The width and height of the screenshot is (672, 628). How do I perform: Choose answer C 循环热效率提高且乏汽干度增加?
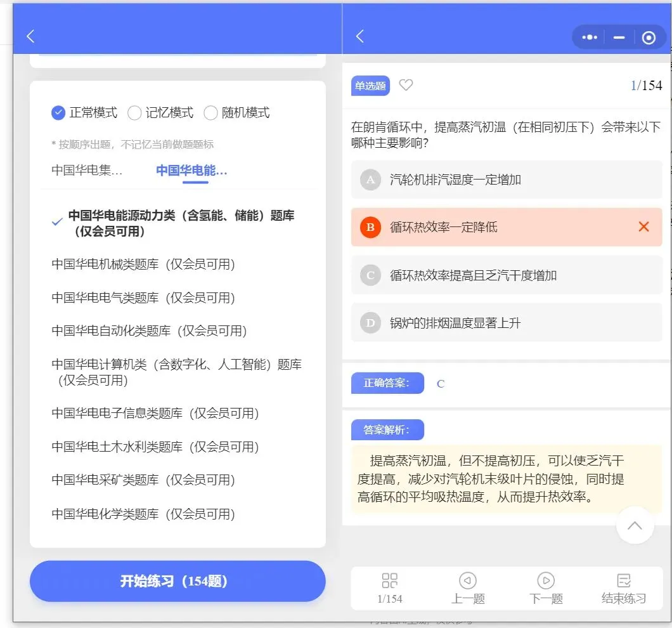[507, 275]
